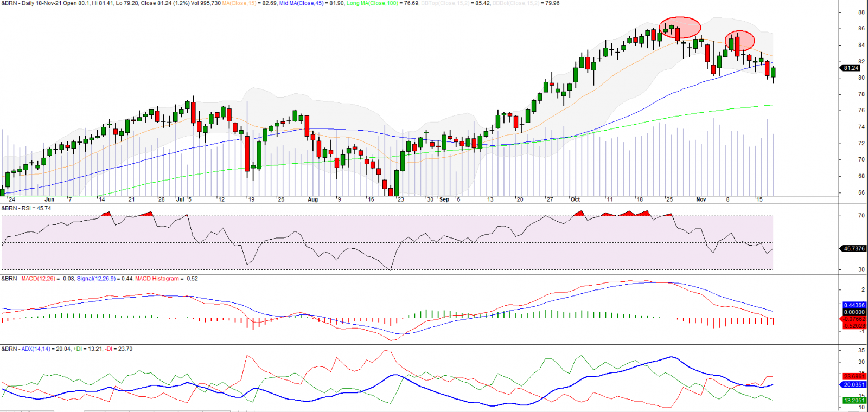
Task: Select the "Mid MA(Close,45) = 81.90" legend entry
Action: click(312, 3)
